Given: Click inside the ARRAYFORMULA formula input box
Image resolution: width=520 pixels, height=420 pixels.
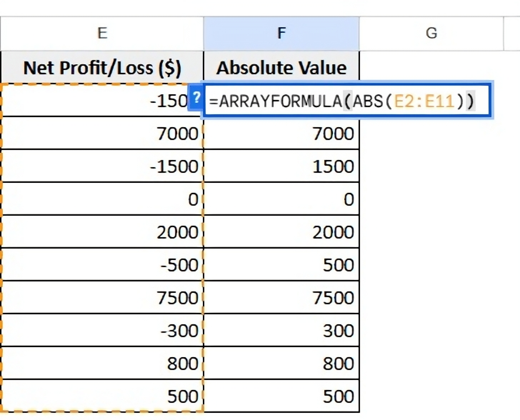Looking at the screenshot, I should pyautogui.click(x=345, y=101).
